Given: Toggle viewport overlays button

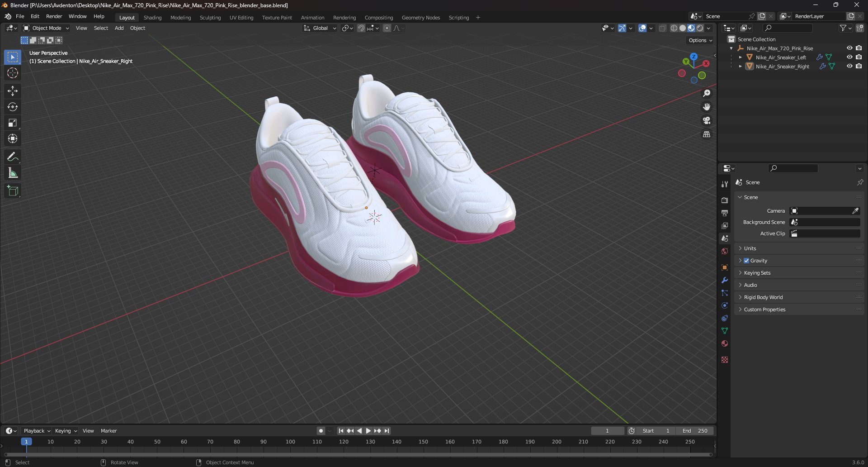Looking at the screenshot, I should 642,28.
